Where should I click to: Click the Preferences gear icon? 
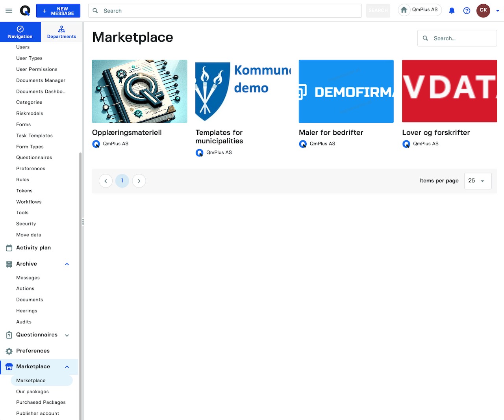pos(9,351)
